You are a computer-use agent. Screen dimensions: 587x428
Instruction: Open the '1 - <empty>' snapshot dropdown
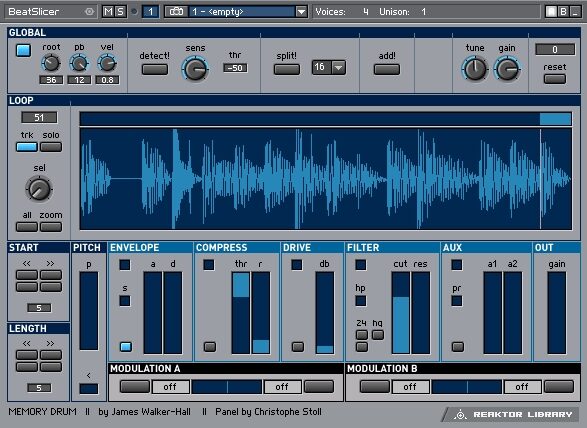pyautogui.click(x=242, y=12)
